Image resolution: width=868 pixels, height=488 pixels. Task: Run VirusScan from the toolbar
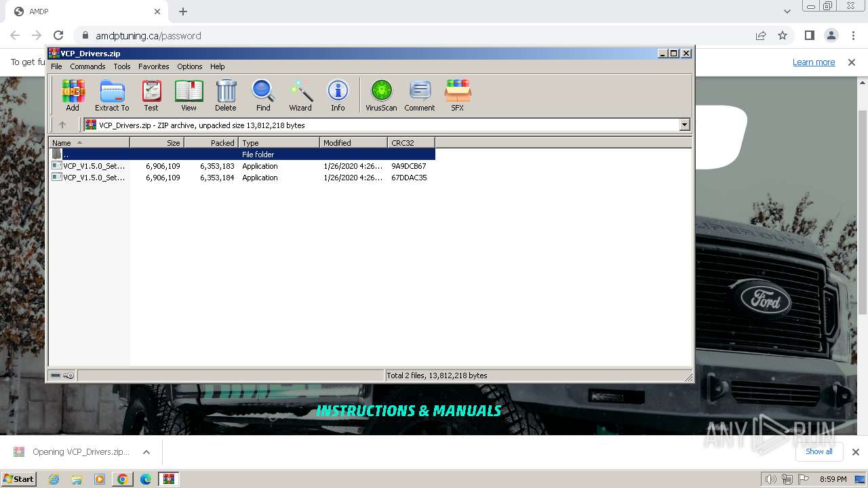tap(381, 95)
